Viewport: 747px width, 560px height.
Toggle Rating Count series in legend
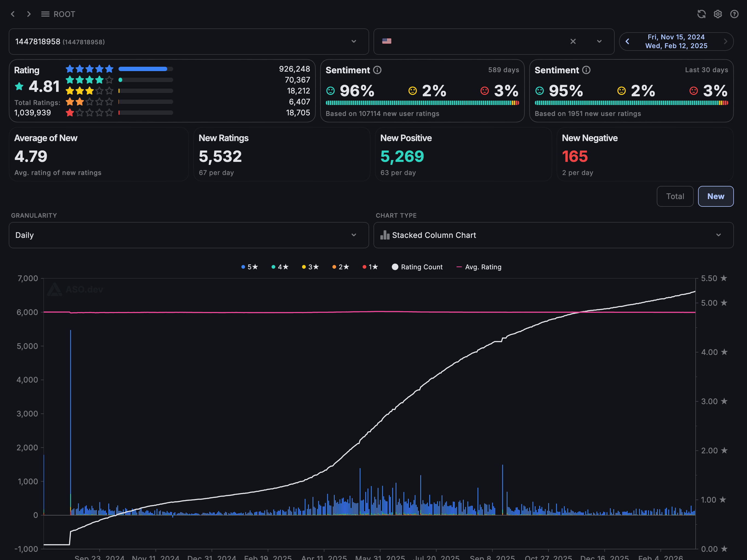(x=417, y=267)
